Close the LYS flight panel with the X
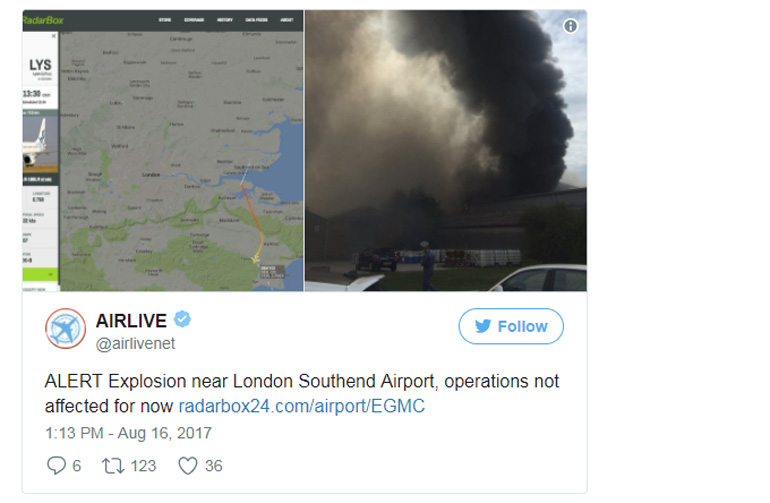This screenshot has width=770, height=503. [54, 36]
